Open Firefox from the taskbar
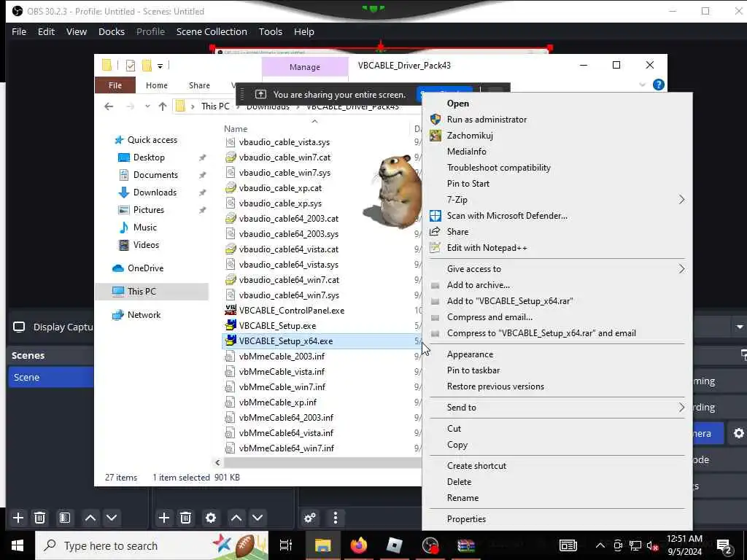The image size is (747, 560). (x=359, y=545)
